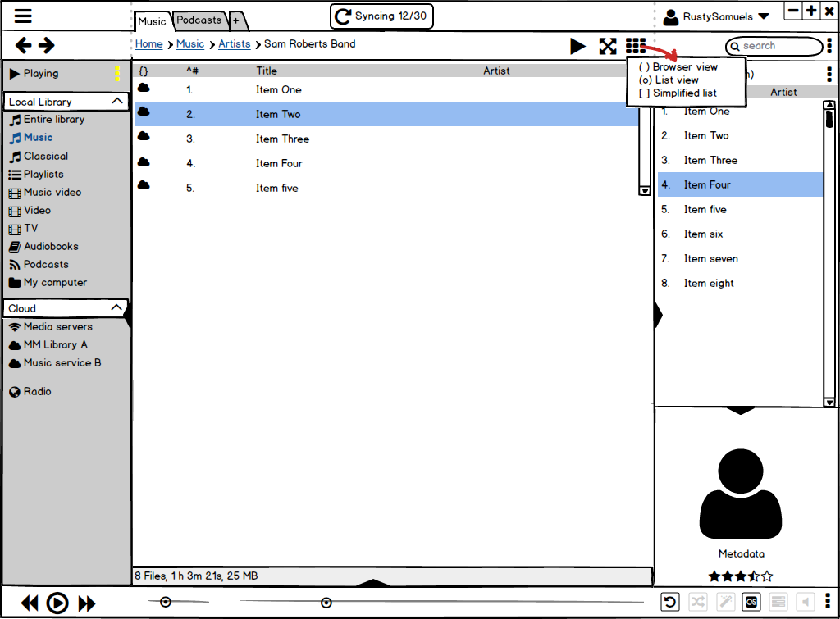Click the repeat playback icon
This screenshot has height=619, width=840.
tap(670, 603)
